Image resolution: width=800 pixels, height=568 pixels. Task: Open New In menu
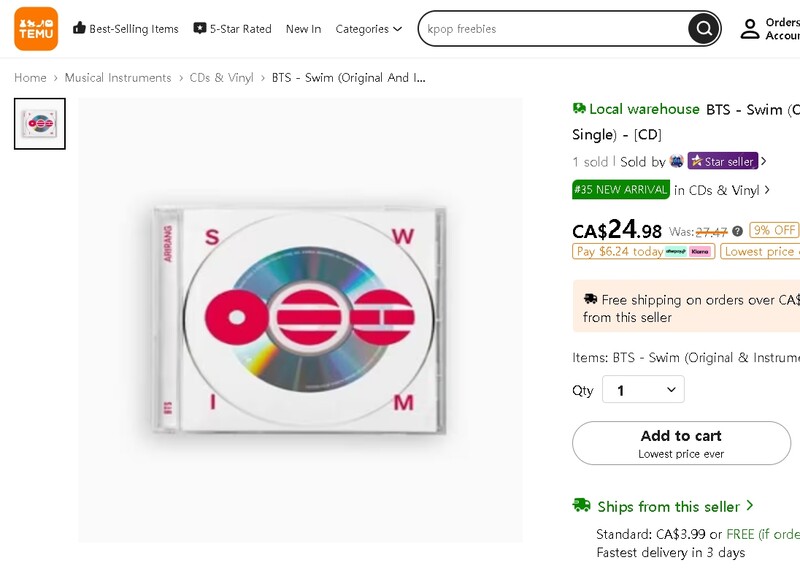click(304, 29)
